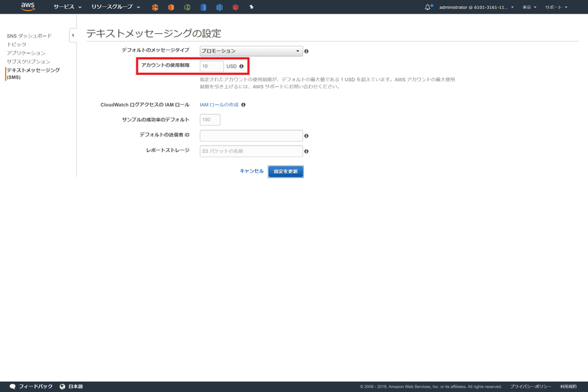Screen dimensions: 588x392
Task: Click the red service shortcut icon
Action: click(x=235, y=7)
